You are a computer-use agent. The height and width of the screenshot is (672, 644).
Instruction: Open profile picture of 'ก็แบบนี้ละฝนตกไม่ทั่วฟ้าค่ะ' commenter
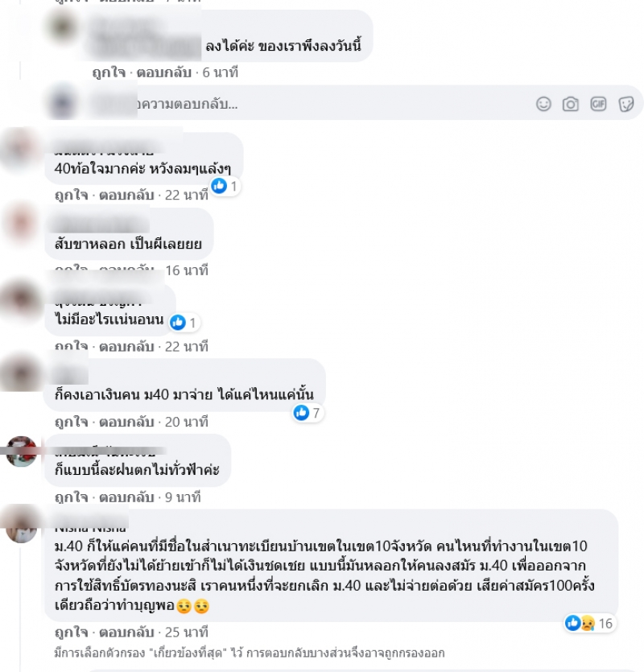[x=22, y=451]
